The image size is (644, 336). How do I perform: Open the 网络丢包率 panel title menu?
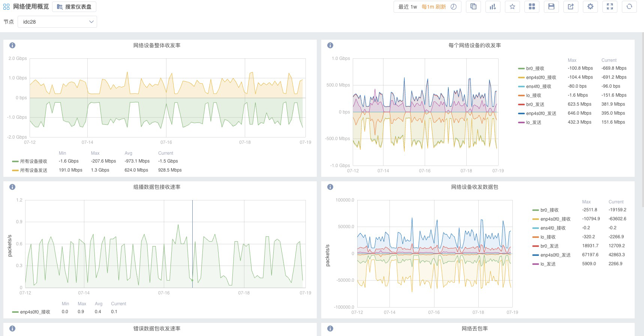coord(475,329)
